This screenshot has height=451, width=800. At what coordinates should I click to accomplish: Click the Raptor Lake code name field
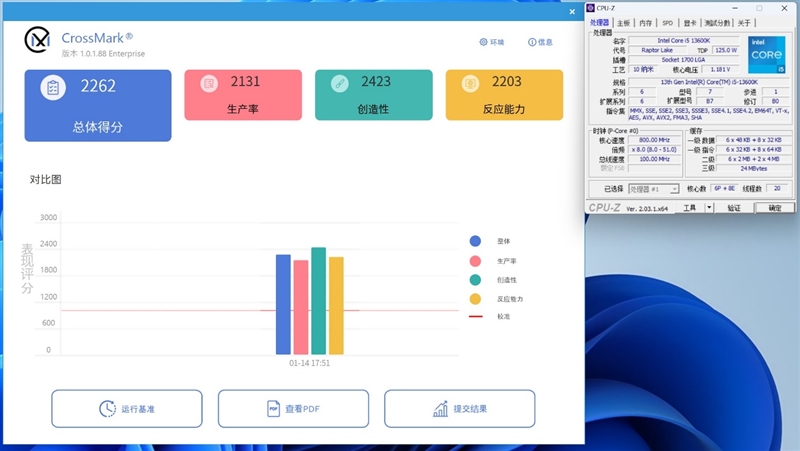pos(657,50)
